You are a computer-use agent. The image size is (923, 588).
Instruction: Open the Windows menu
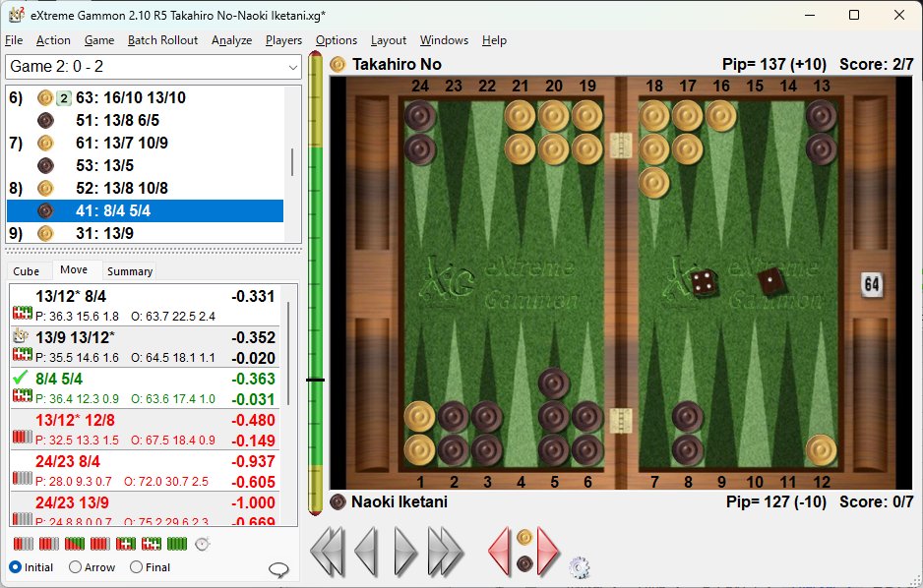pos(444,40)
